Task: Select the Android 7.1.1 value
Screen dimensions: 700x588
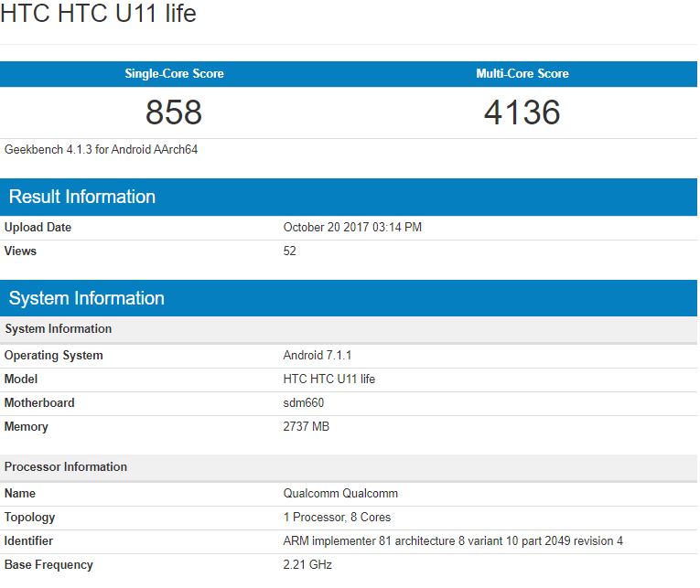Action: coord(317,356)
